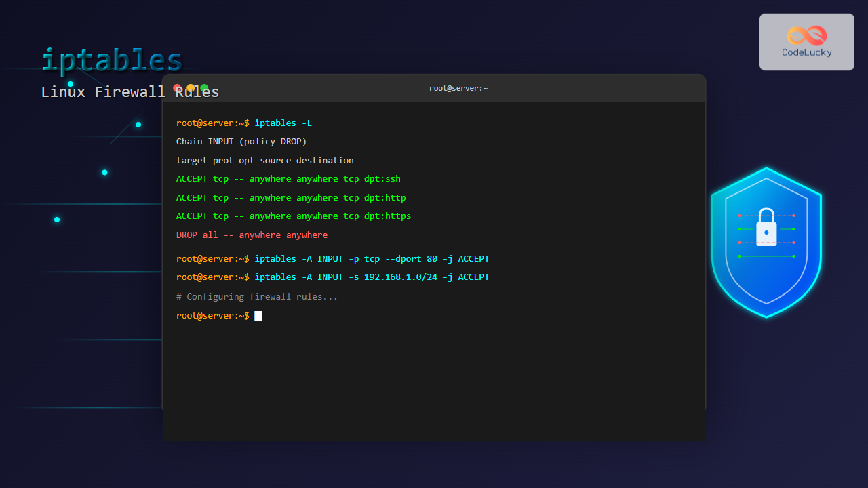
Task: Toggle the ACCEPT rule for dpt:ssh
Action: tap(288, 178)
